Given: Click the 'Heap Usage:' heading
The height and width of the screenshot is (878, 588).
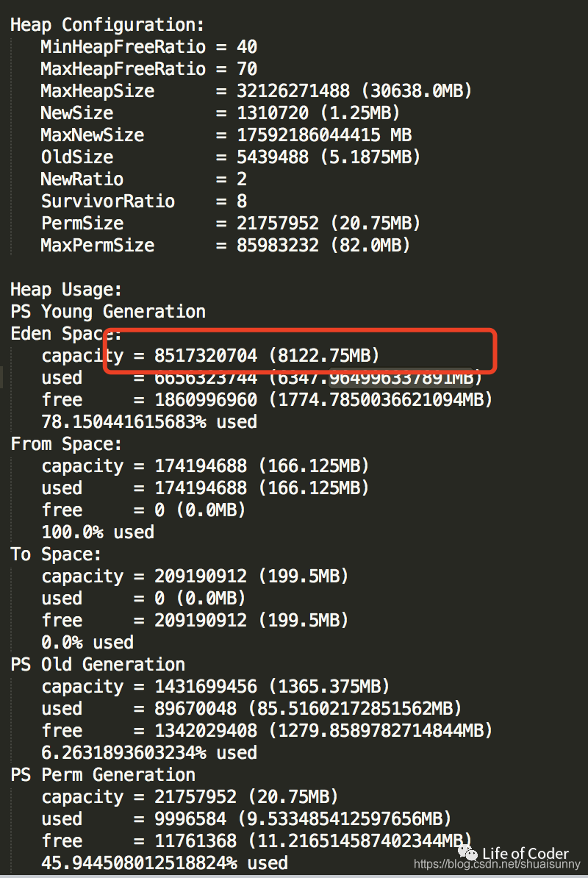Looking at the screenshot, I should 66,290.
